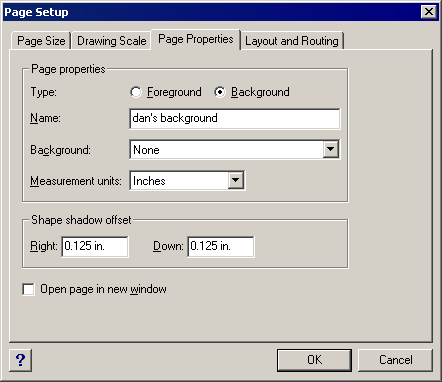The image size is (442, 382).
Task: Select the Page Properties tab
Action: tap(196, 39)
